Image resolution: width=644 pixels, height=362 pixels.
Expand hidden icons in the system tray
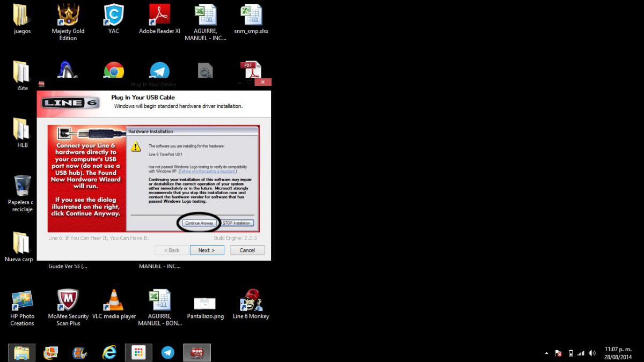pyautogui.click(x=547, y=353)
